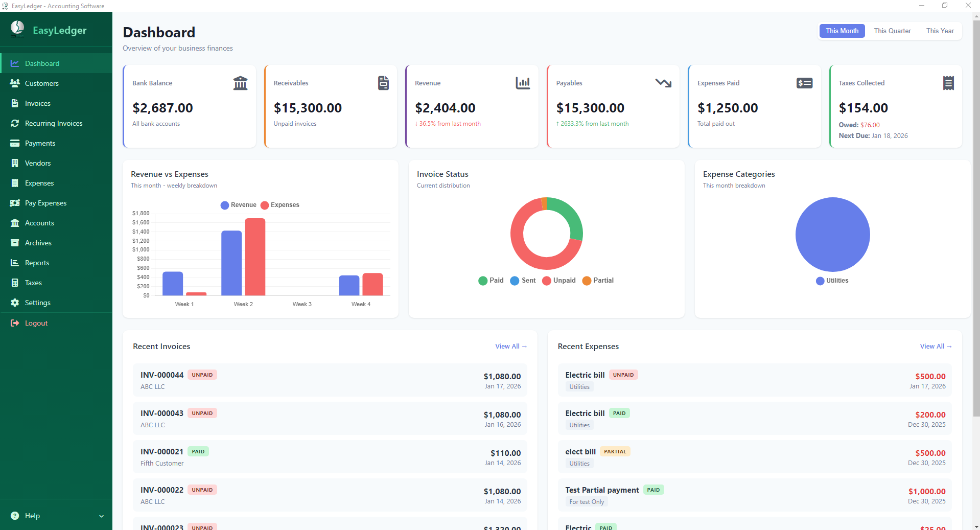Open the Vendors section

click(x=38, y=163)
